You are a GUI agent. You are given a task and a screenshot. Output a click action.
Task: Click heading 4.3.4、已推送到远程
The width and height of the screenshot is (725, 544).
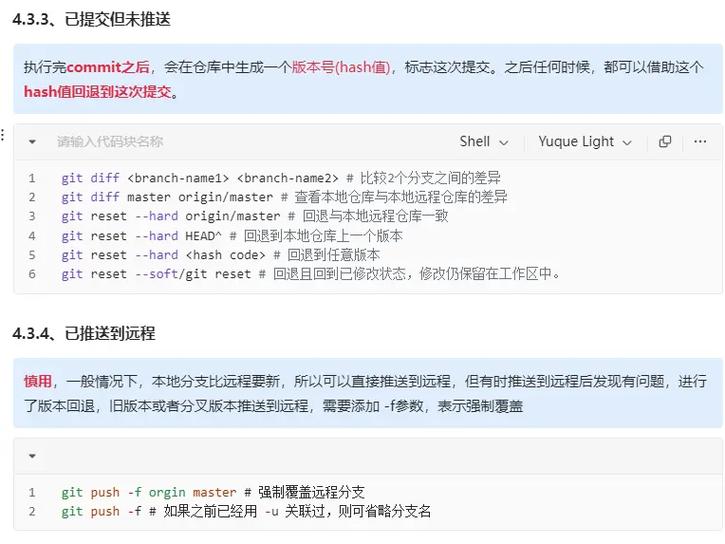pyautogui.click(x=84, y=333)
